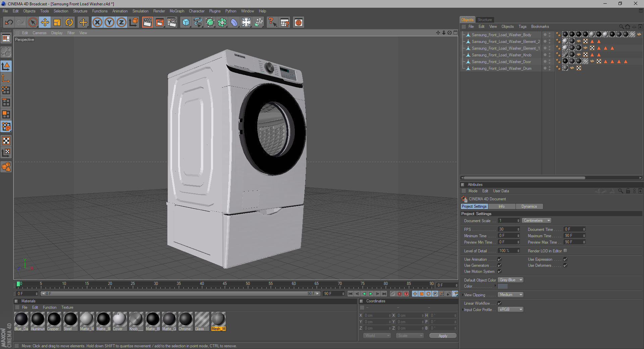The image size is (644, 349).
Task: Open the Character menu
Action: click(x=197, y=11)
